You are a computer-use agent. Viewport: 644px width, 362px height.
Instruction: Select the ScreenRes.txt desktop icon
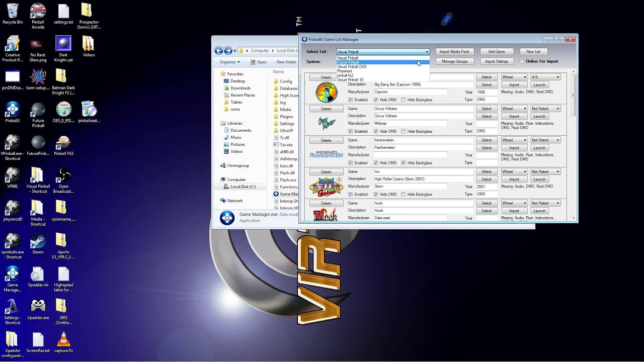[38, 342]
